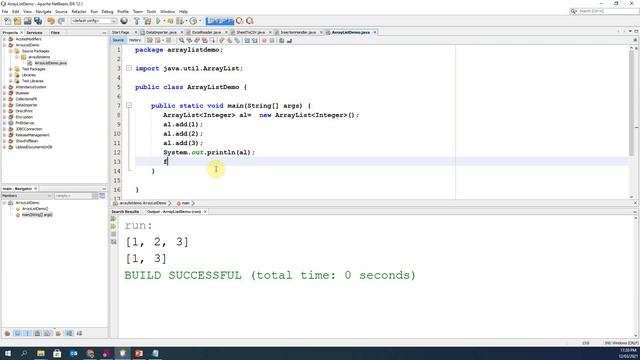640x360 pixels.
Task: Click the Clean and Build icon
Action: tap(147, 21)
